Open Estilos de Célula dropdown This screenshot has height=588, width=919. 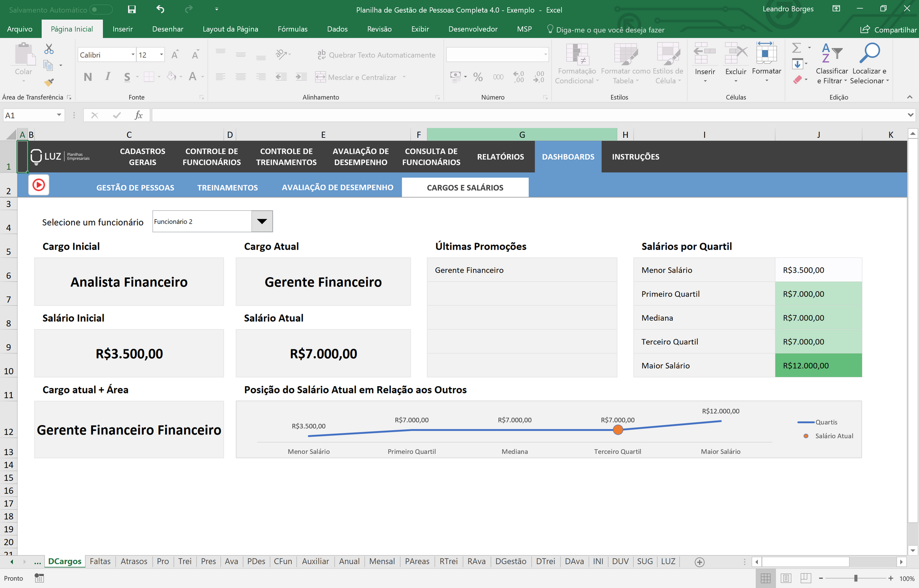(x=668, y=63)
